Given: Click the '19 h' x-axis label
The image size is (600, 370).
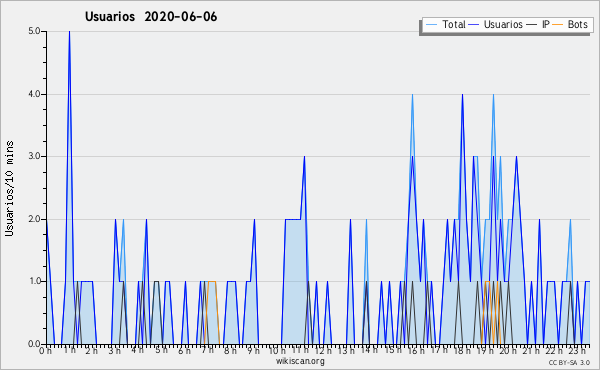Looking at the screenshot, I should 485,350.
